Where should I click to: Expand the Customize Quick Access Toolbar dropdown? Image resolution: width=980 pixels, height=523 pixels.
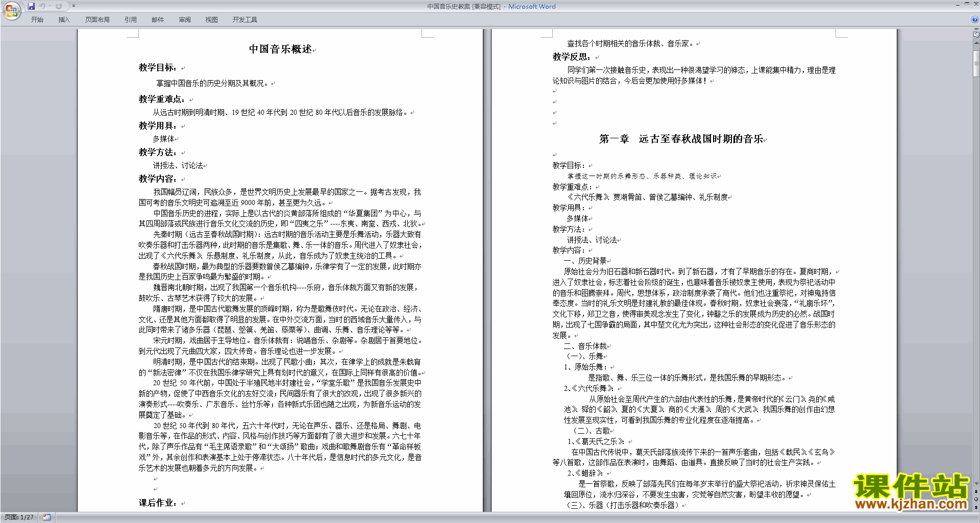(73, 6)
